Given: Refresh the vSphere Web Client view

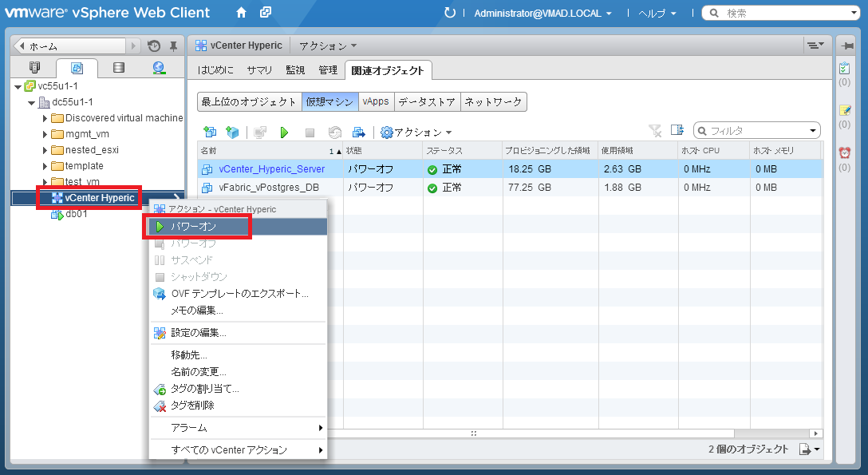Looking at the screenshot, I should coord(450,12).
